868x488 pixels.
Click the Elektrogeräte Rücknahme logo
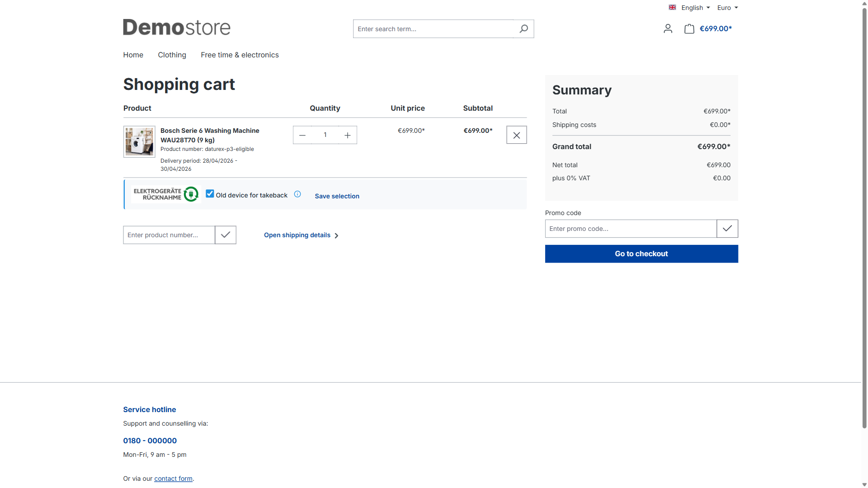tap(166, 194)
